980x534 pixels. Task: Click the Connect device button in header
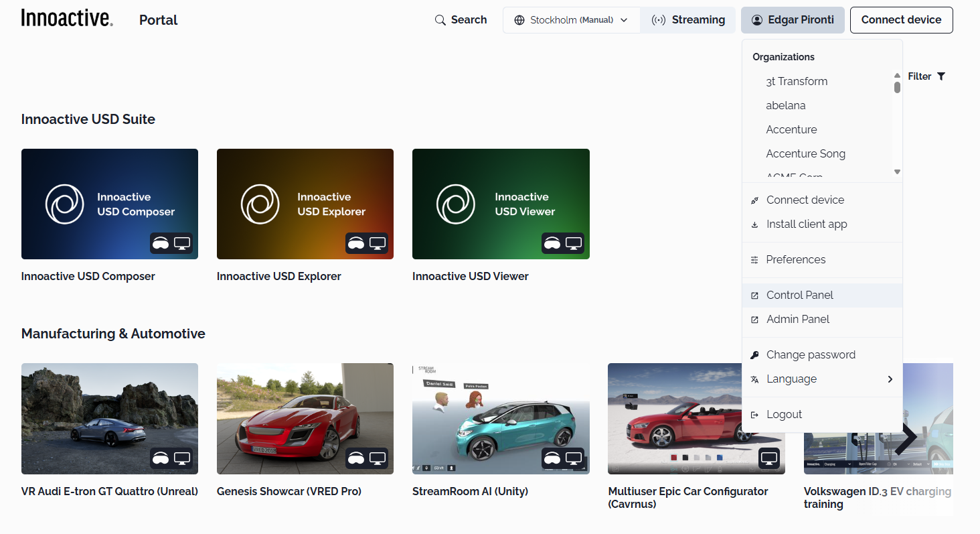[x=901, y=20]
